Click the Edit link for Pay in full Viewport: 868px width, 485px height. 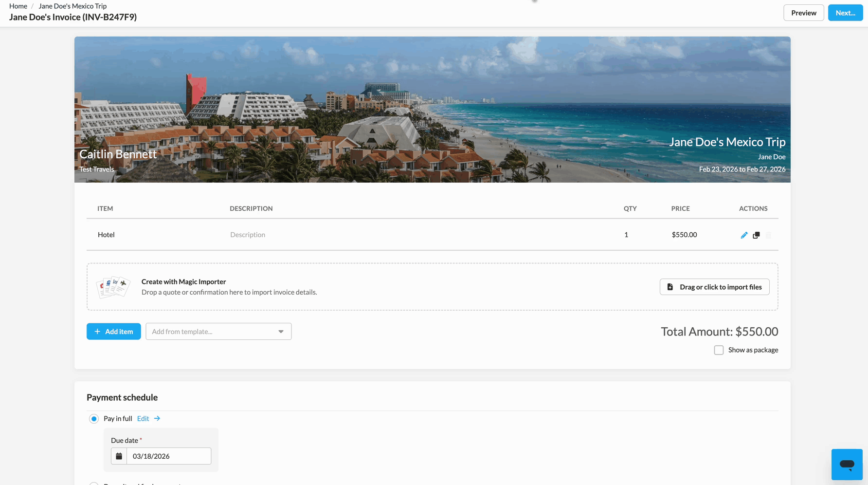[x=143, y=418]
